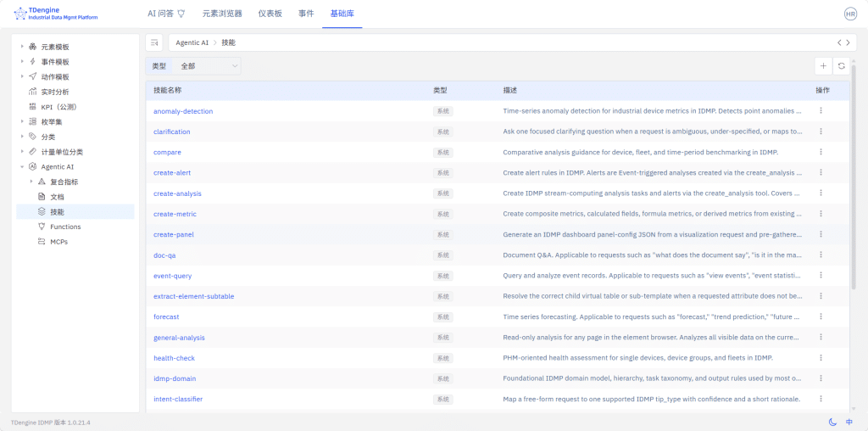Open the health-check skill link
The height and width of the screenshot is (431, 868).
pos(174,358)
